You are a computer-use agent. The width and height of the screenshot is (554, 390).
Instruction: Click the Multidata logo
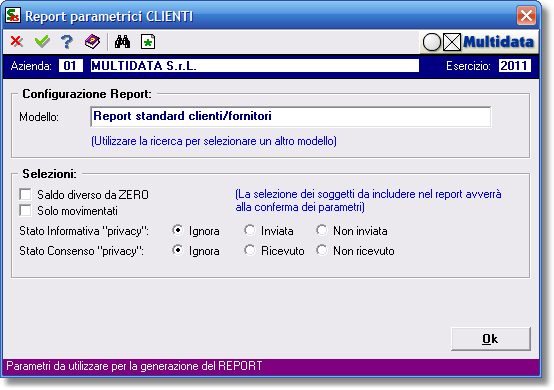tap(498, 42)
